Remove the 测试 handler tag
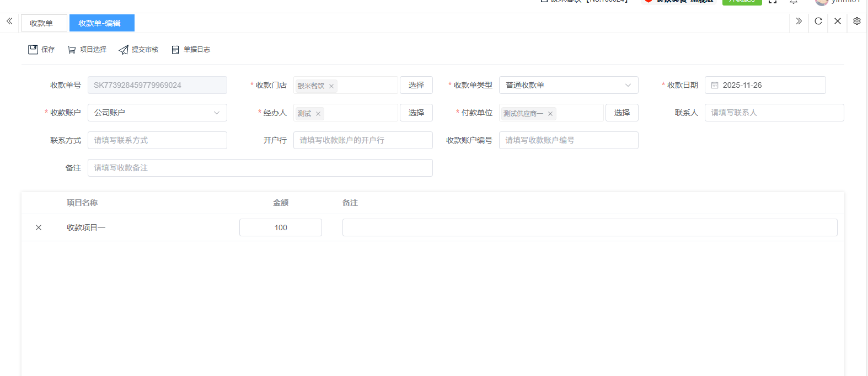The width and height of the screenshot is (868, 376). tap(318, 114)
